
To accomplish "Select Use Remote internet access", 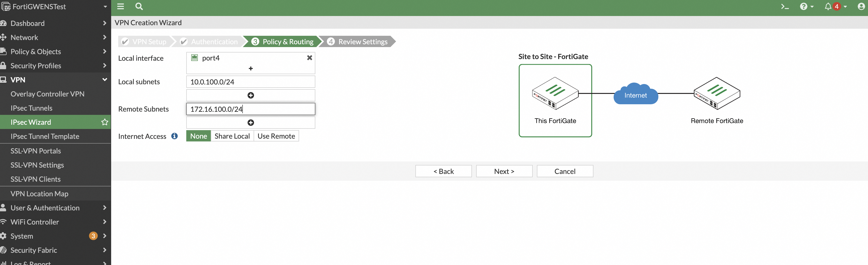I will [x=276, y=136].
